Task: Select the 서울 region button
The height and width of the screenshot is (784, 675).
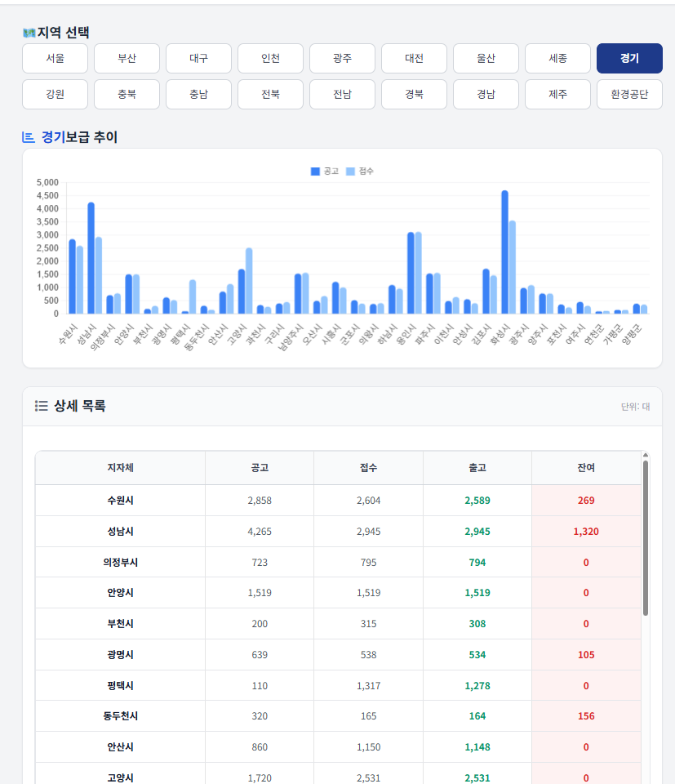Action: point(55,59)
